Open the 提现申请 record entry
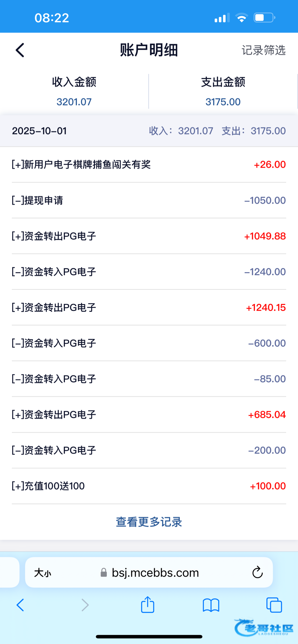 coord(149,200)
